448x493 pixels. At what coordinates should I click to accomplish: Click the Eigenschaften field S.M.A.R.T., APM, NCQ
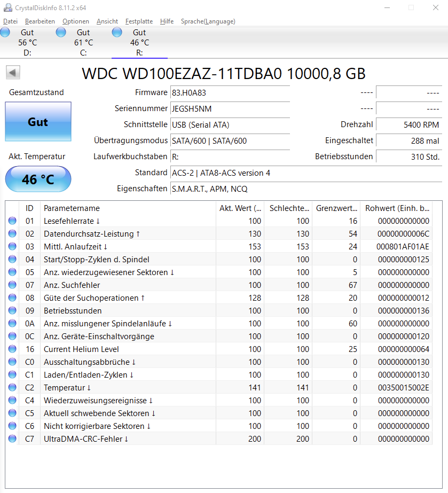point(306,189)
